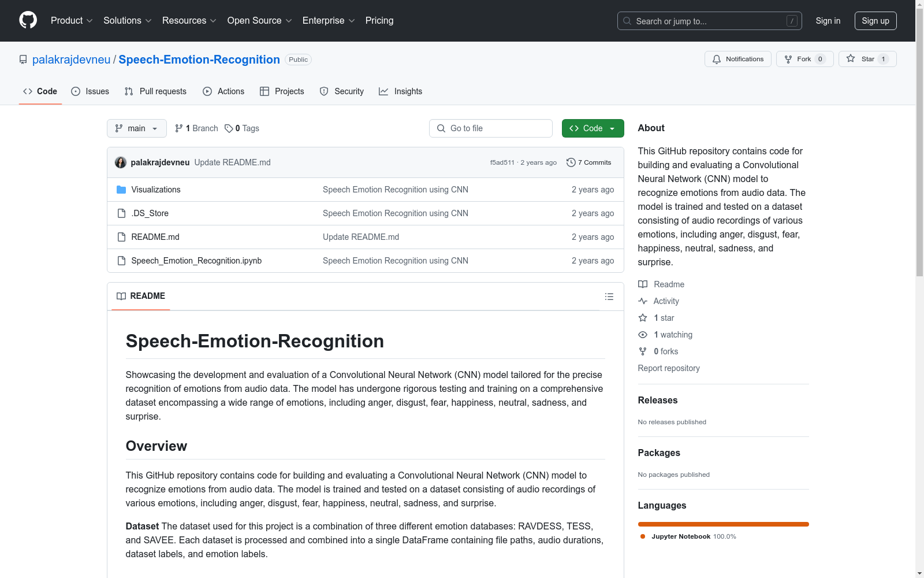Screen dimensions: 924x578
Task: Open the .DS_Store file link
Action: [x=150, y=213]
